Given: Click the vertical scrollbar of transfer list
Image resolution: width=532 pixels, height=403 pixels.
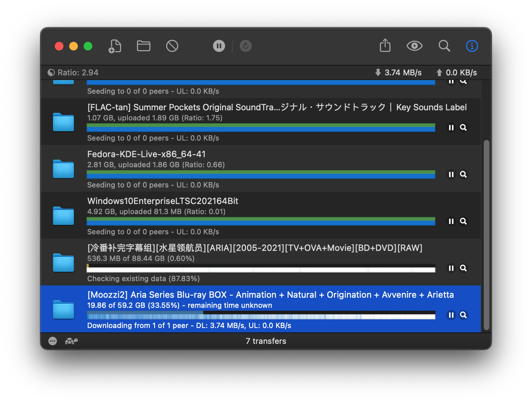Looking at the screenshot, I should pos(486,234).
